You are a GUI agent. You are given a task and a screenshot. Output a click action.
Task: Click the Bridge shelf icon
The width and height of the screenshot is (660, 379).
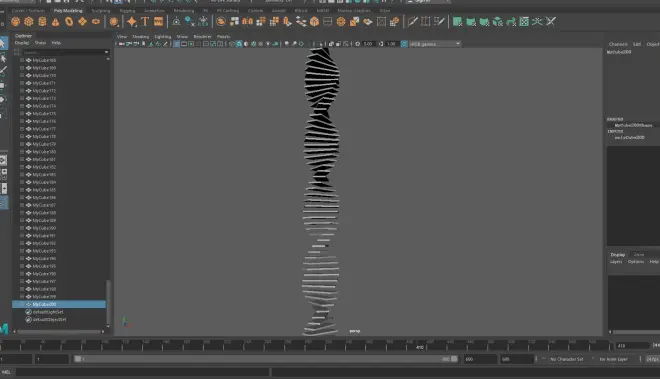pos(301,21)
